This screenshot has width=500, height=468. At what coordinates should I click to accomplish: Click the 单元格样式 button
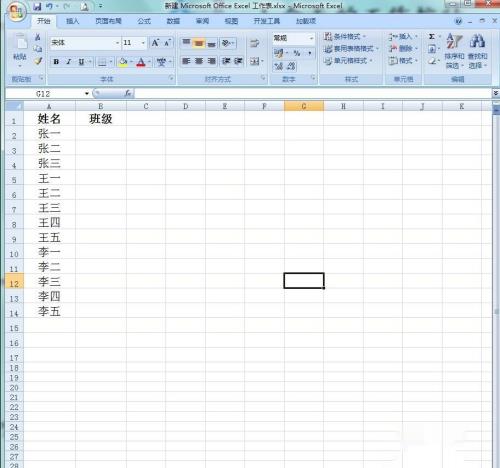pos(348,61)
